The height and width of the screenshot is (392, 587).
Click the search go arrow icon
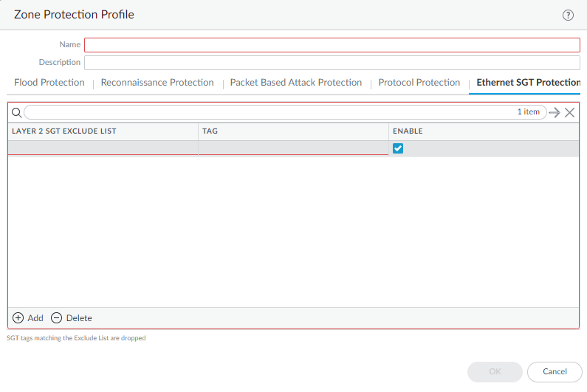555,112
